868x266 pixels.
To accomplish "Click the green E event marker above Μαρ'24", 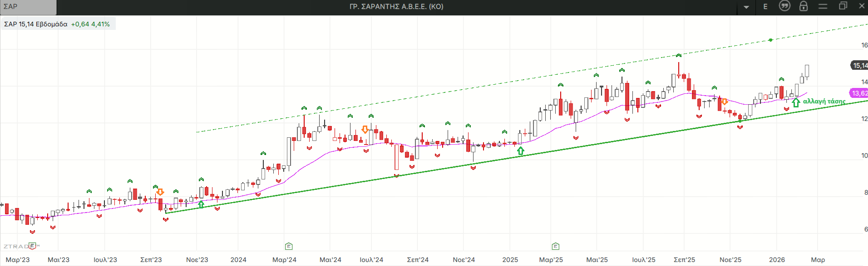I will [289, 246].
